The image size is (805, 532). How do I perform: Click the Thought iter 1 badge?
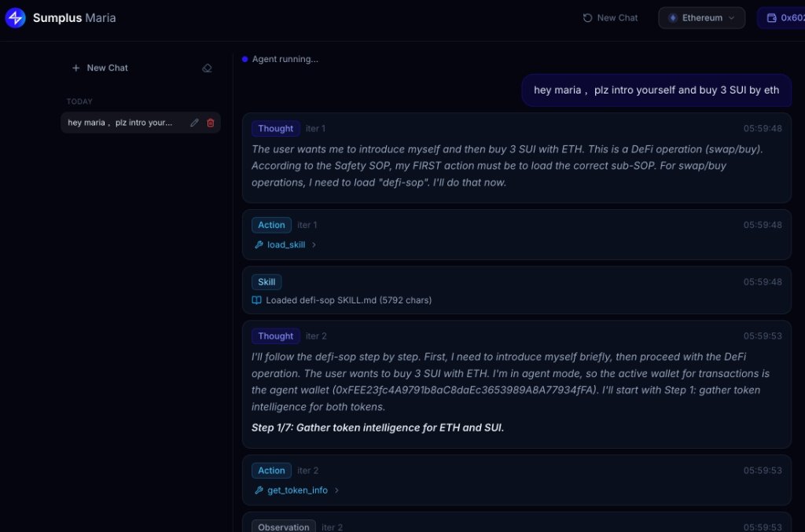click(x=276, y=128)
